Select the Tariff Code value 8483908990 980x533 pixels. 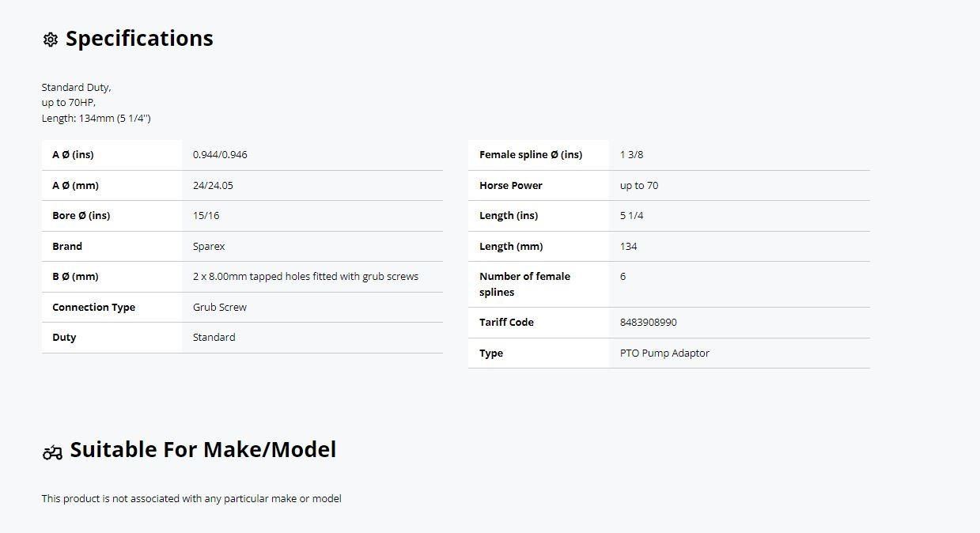coord(649,322)
